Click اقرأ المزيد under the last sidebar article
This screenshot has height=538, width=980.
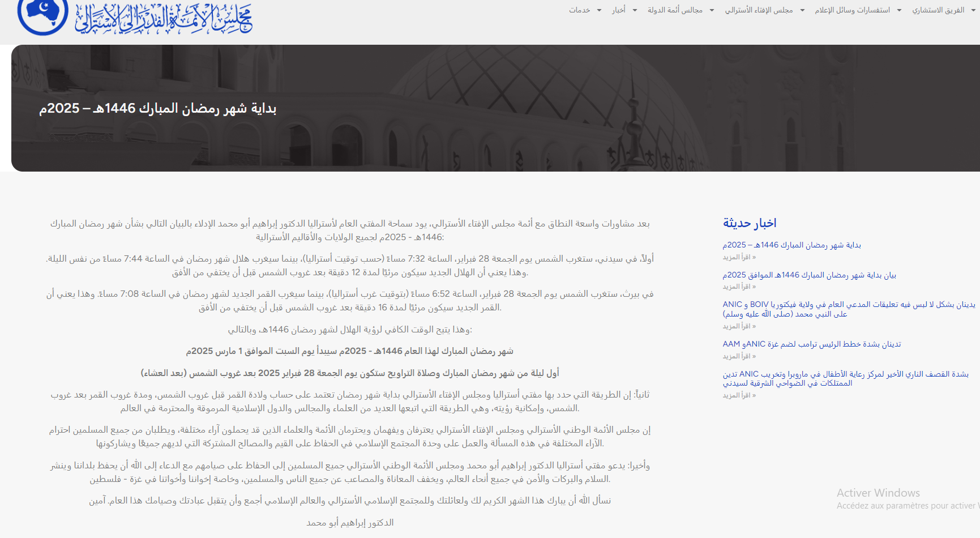(x=739, y=396)
